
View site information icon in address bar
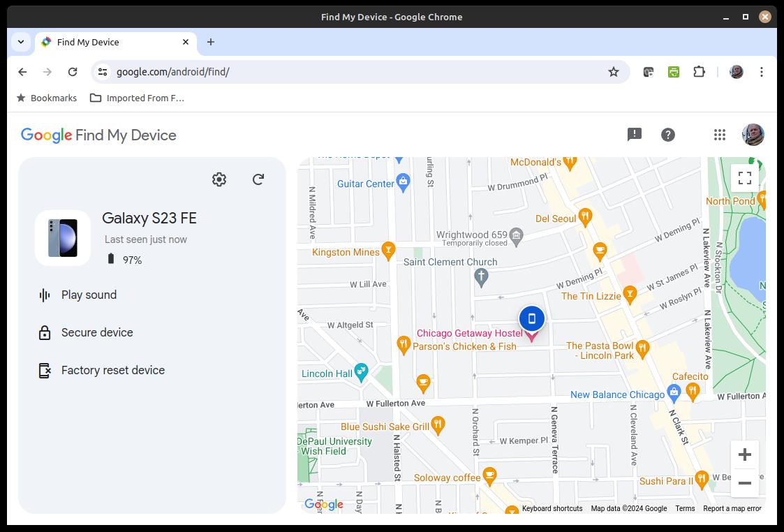click(103, 72)
